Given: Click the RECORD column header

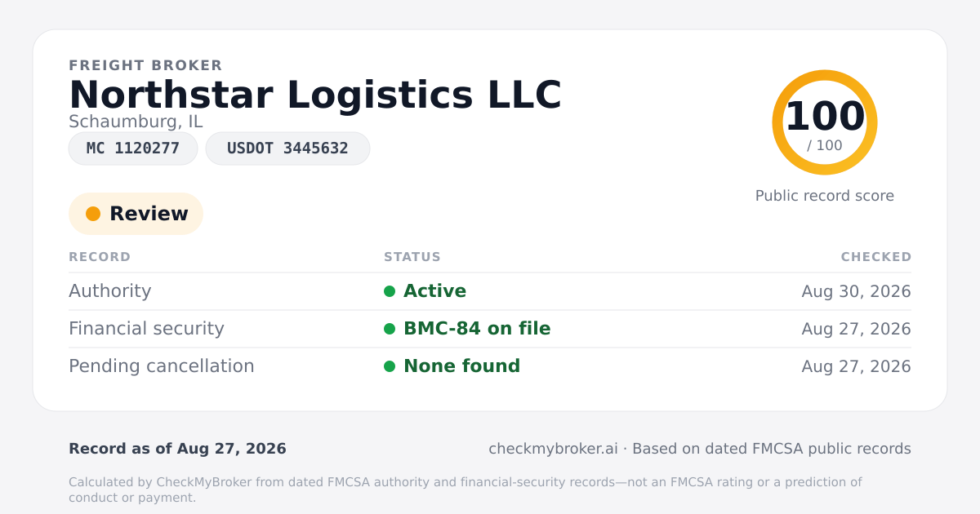Looking at the screenshot, I should coord(100,257).
